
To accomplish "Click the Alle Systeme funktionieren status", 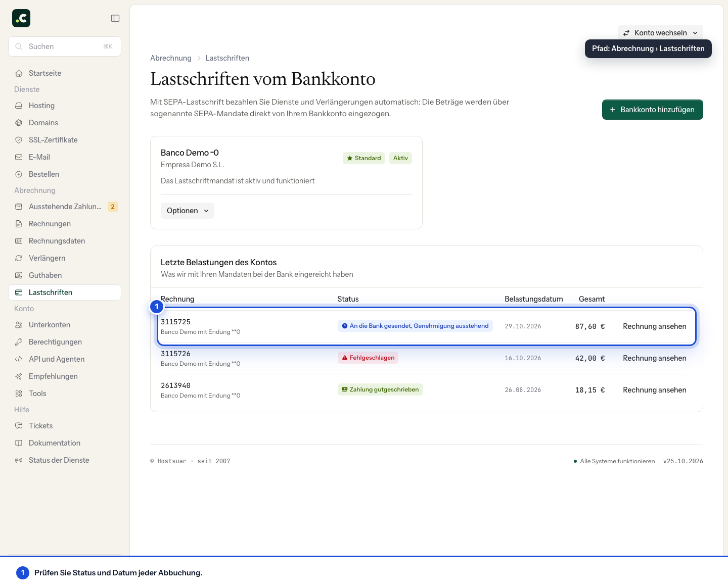I will tap(614, 461).
